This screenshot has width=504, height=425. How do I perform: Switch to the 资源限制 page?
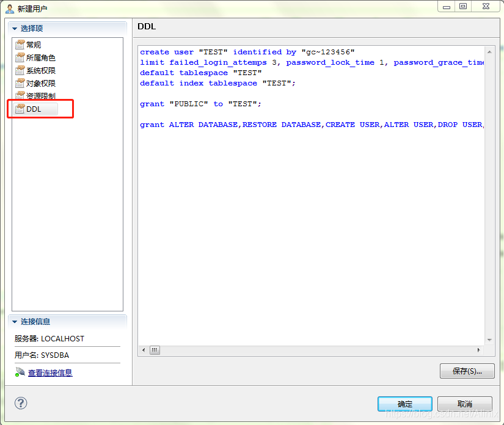point(41,96)
